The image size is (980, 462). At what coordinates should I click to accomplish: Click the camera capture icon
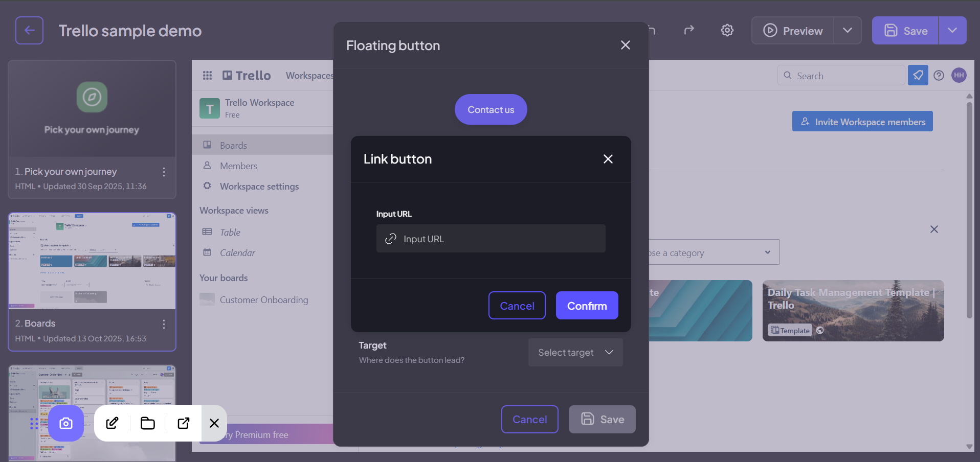point(66,423)
